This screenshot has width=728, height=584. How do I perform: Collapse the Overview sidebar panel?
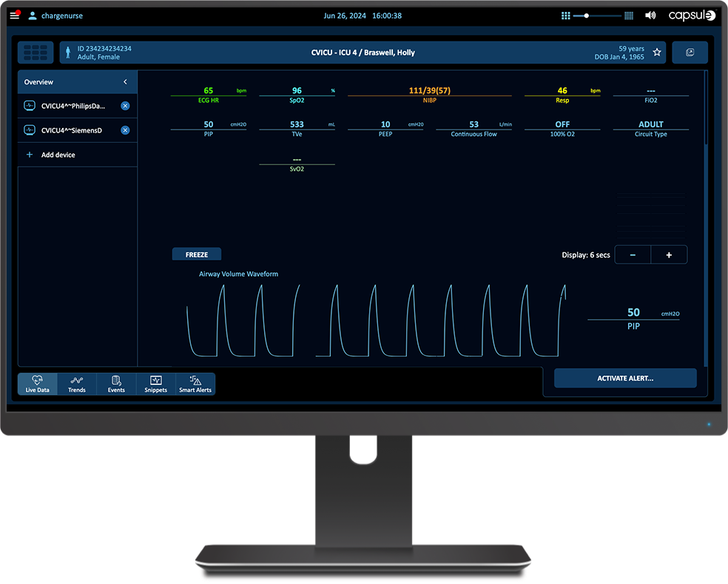tap(125, 82)
